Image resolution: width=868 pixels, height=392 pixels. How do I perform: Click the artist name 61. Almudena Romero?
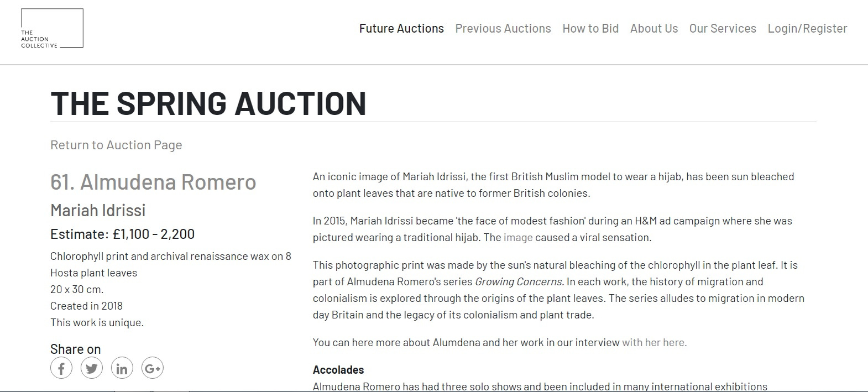(x=153, y=182)
